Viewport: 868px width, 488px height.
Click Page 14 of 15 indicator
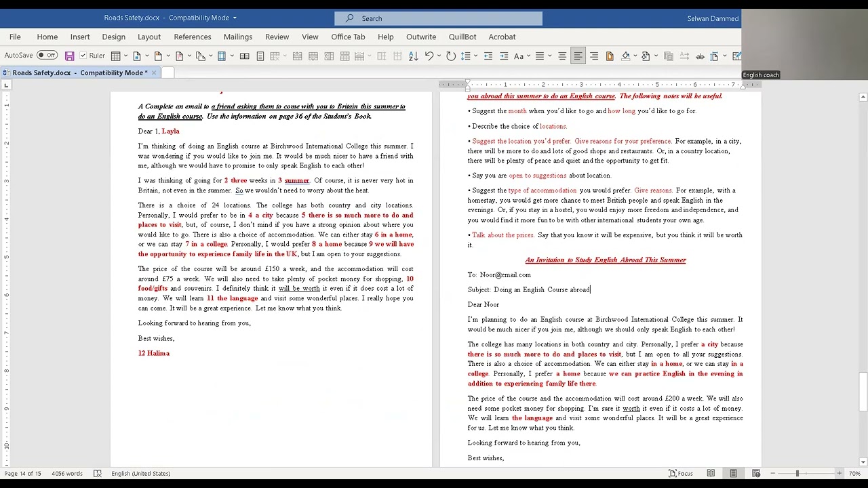[22, 473]
